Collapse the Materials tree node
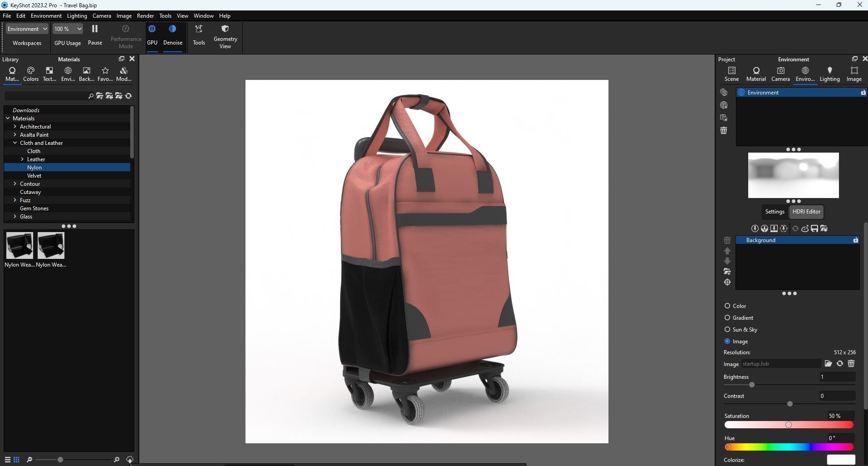Viewport: 868px width, 466px height. [x=8, y=118]
